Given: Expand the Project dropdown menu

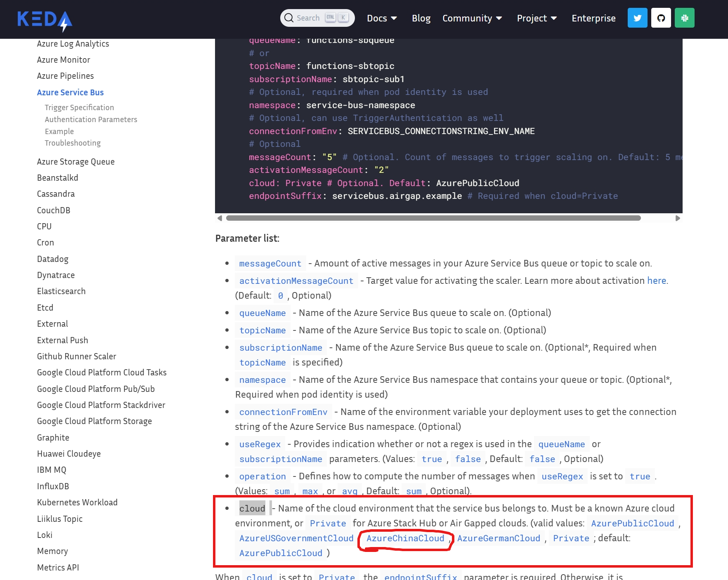Looking at the screenshot, I should [x=537, y=18].
